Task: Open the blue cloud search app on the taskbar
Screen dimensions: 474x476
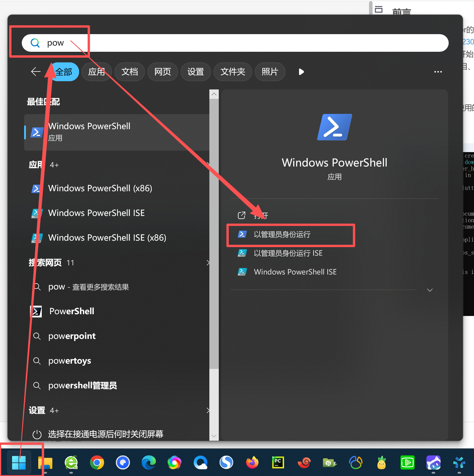Action: pyautogui.click(x=201, y=463)
